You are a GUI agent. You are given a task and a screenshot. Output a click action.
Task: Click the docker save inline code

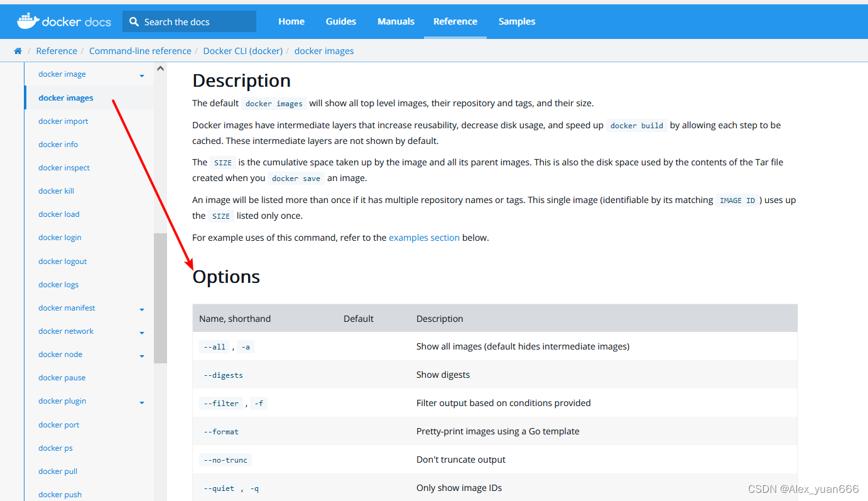[x=296, y=179]
